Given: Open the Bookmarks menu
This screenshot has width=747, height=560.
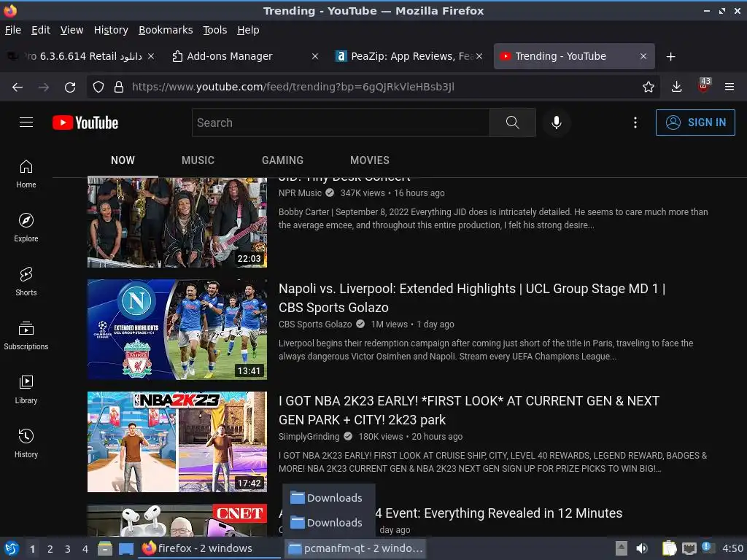Looking at the screenshot, I should tap(166, 30).
